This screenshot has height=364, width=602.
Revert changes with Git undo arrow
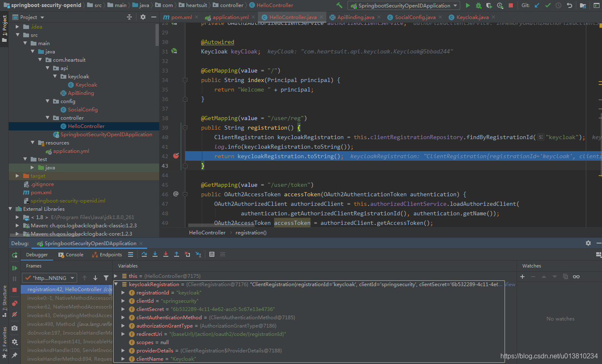point(570,5)
